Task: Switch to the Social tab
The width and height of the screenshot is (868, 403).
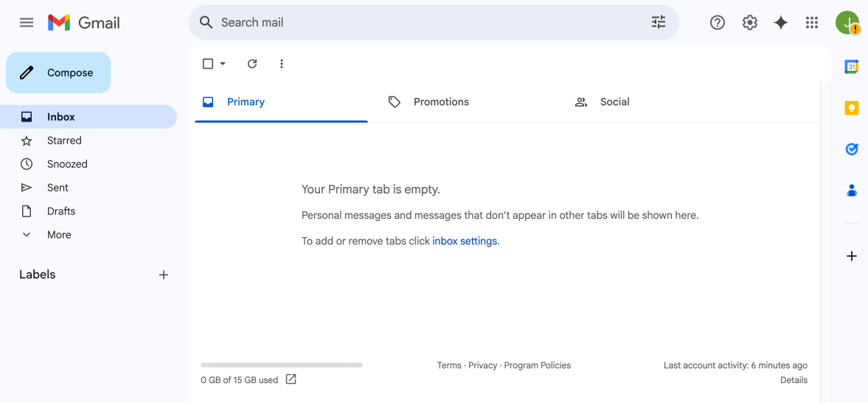Action: 614,102
